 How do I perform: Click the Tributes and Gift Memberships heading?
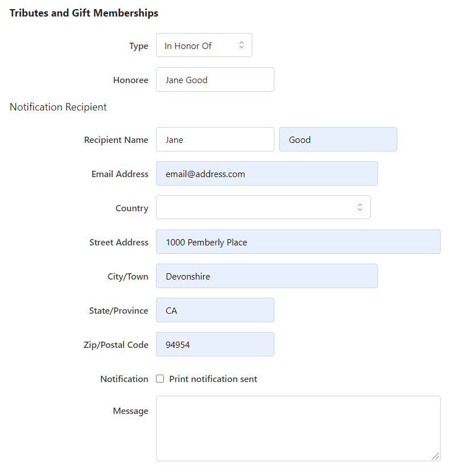(x=84, y=13)
